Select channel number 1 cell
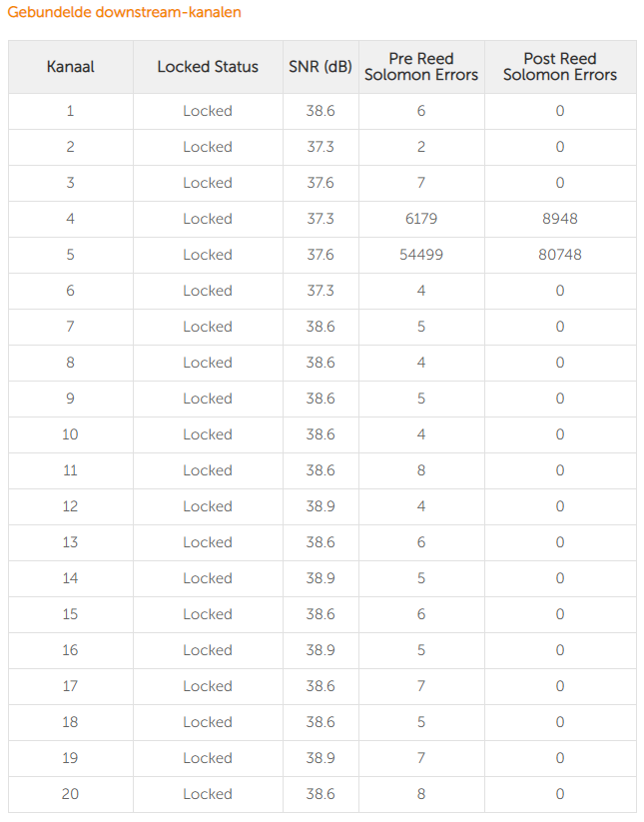644x822 pixels. 70,111
